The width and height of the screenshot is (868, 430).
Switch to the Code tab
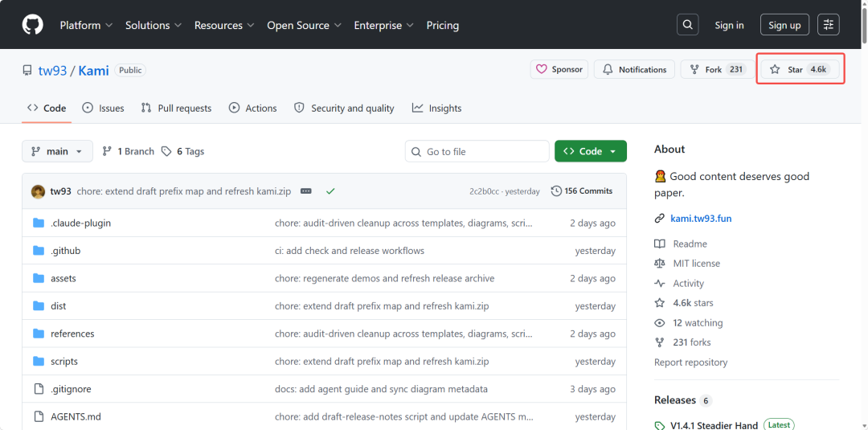click(x=47, y=109)
